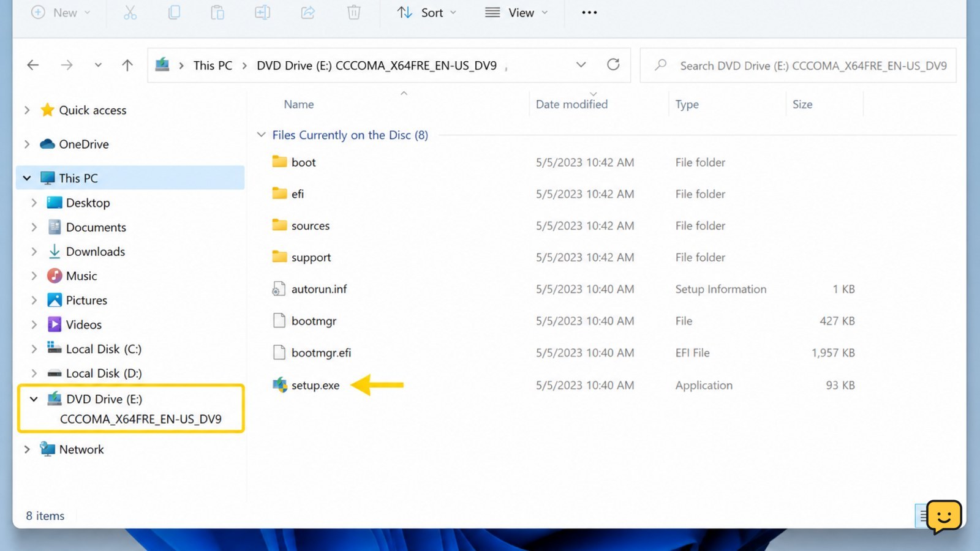Click the autorun.inf file name
980x551 pixels.
tap(319, 289)
